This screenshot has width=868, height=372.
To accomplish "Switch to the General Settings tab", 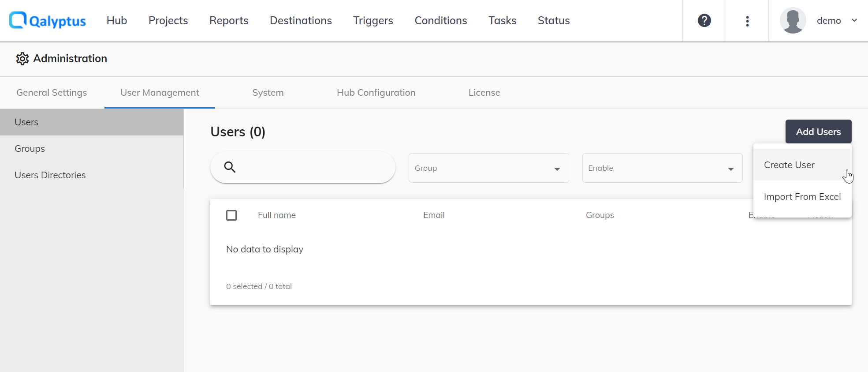I will click(x=52, y=93).
